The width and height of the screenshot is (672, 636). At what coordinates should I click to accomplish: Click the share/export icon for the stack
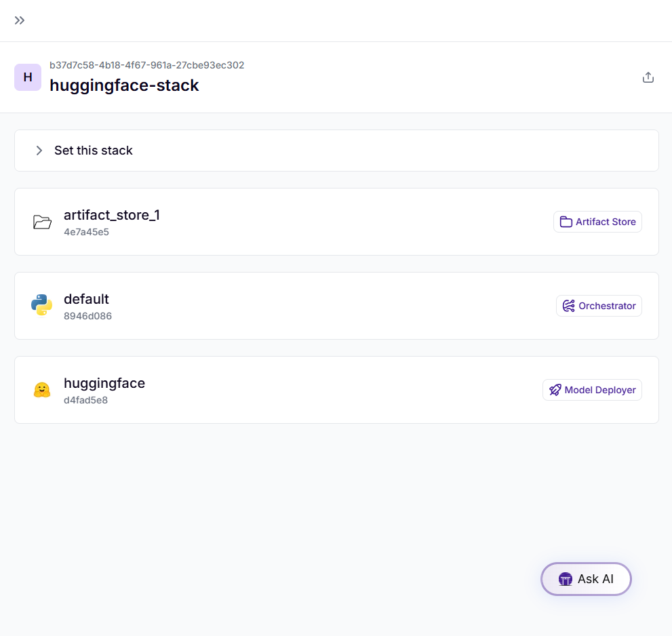648,77
